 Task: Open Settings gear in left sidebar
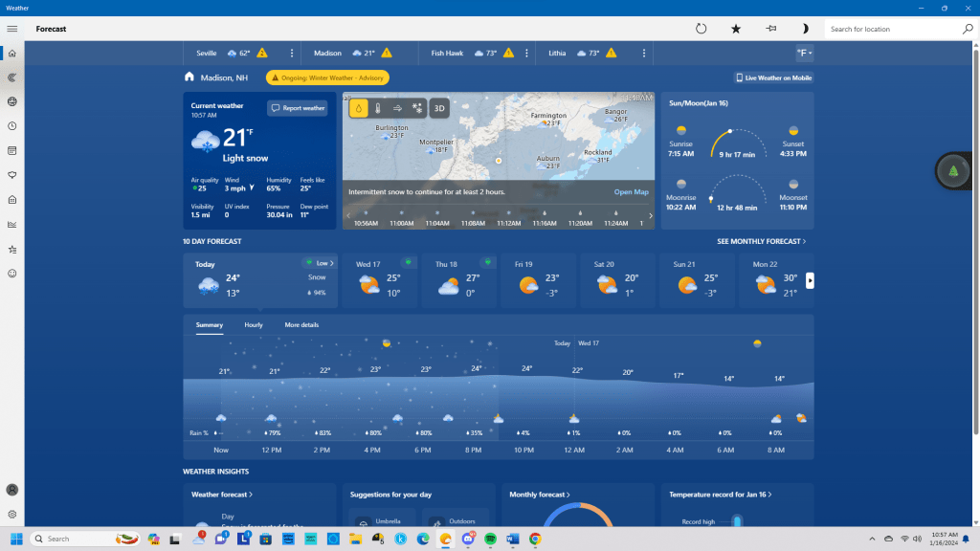coord(12,514)
